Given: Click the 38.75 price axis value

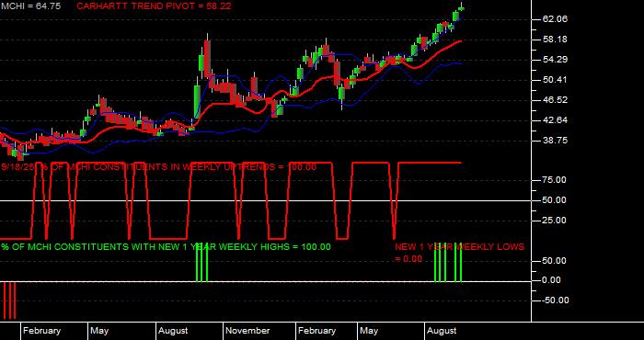Looking at the screenshot, I should 555,141.
